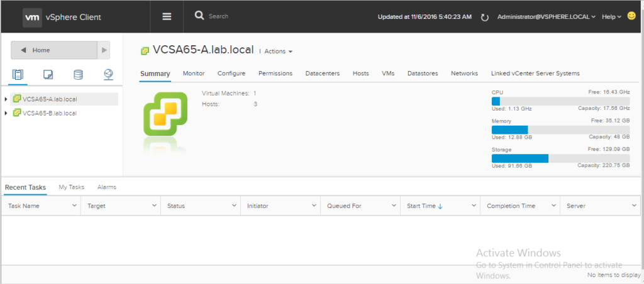The height and width of the screenshot is (284, 644).
Task: Click the Updated at timestamp text
Action: (x=425, y=17)
